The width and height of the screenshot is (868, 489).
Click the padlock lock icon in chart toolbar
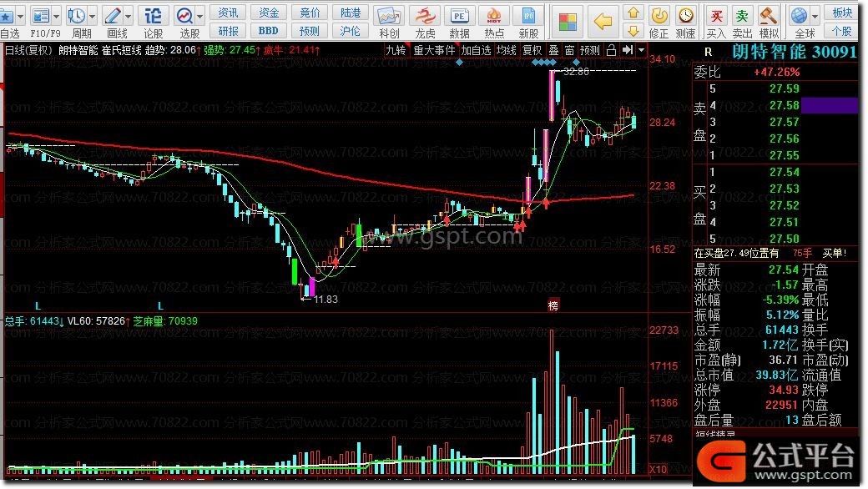[x=611, y=50]
